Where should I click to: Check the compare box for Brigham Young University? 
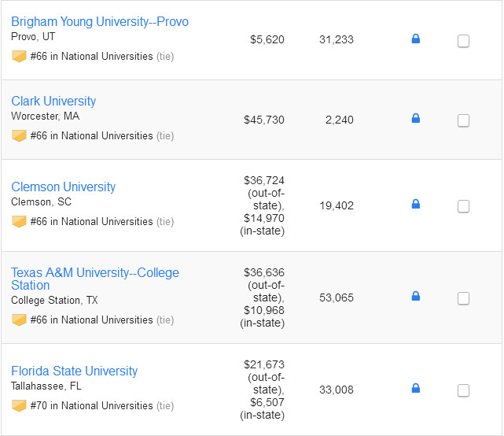[464, 41]
